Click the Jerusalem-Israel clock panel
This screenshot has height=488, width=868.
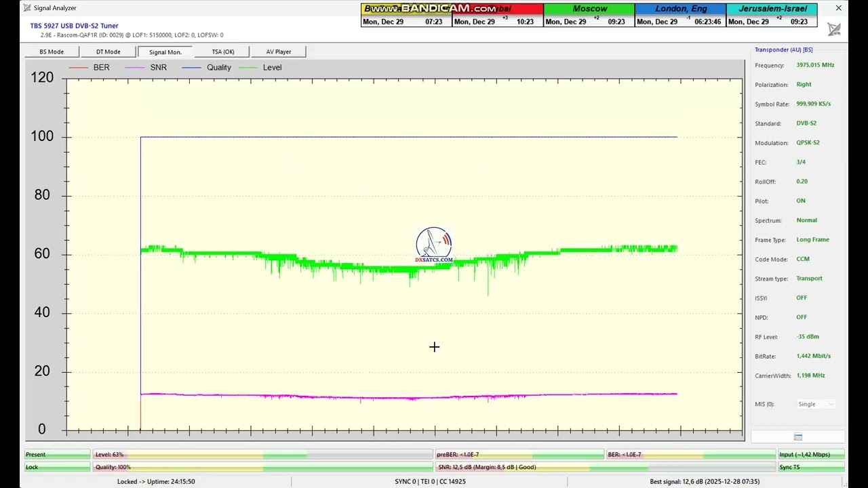tap(772, 15)
